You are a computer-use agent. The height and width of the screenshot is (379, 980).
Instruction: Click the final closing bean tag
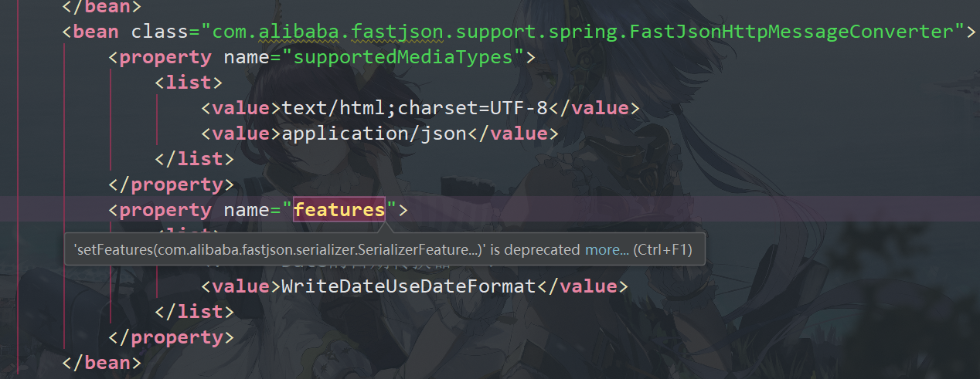[x=102, y=362]
